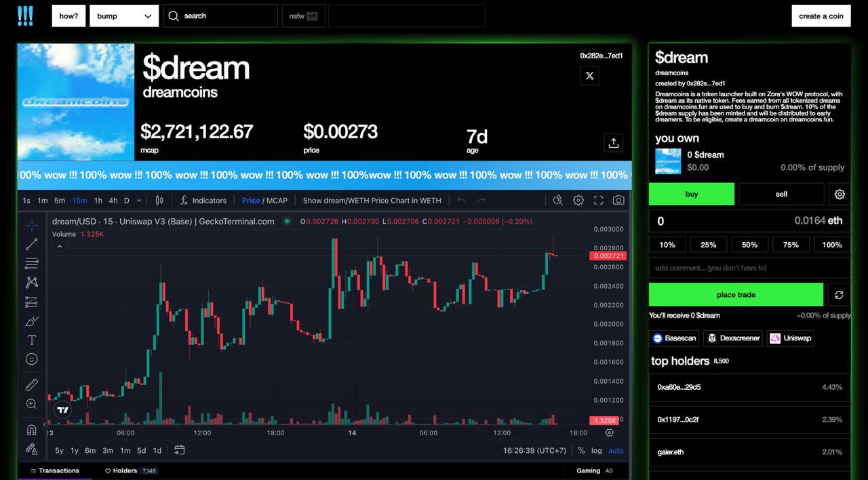Switch chart to Price view
Screen dimensions: 868x480
click(251, 200)
